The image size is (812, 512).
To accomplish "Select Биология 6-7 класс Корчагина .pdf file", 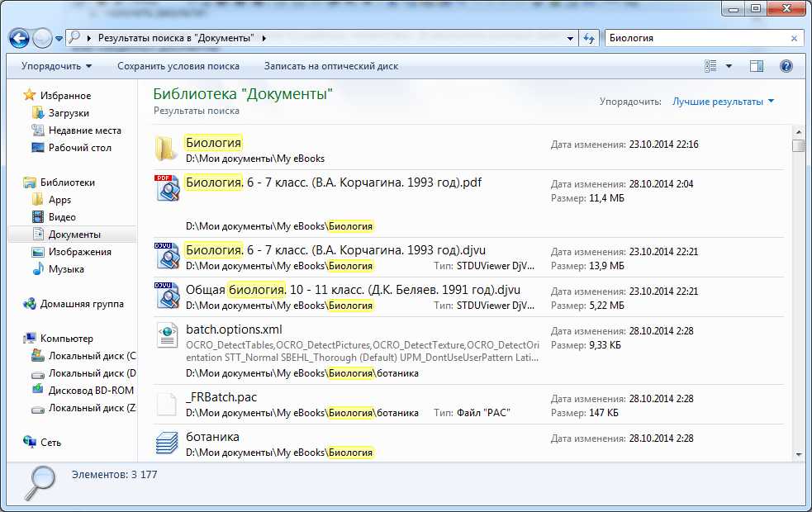I will tap(334, 183).
